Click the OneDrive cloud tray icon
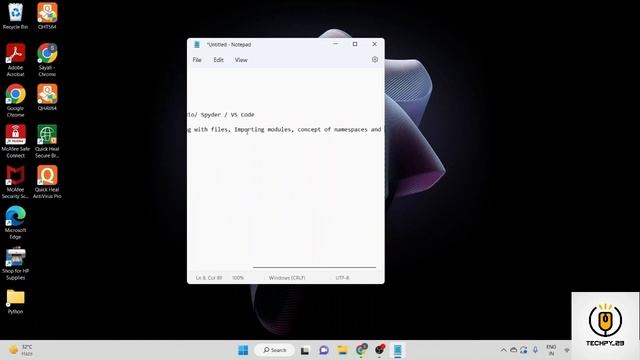Screen dimensions: 640x360 coord(513,350)
